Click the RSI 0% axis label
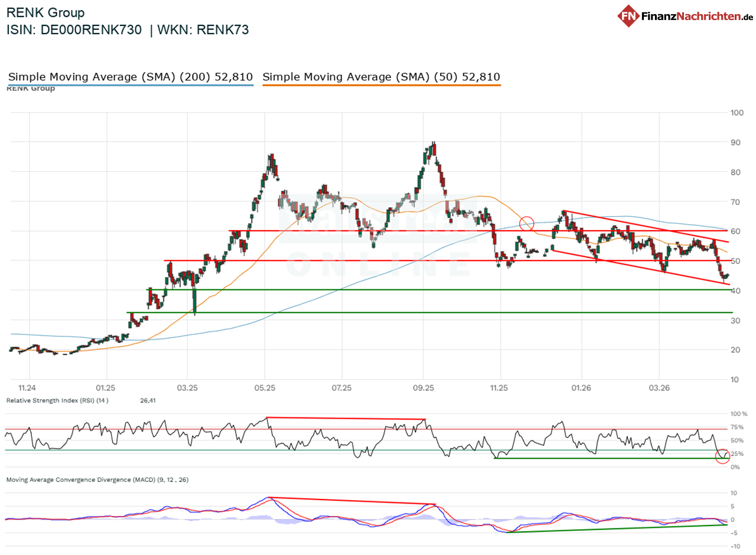Image resolution: width=756 pixels, height=555 pixels. (737, 467)
